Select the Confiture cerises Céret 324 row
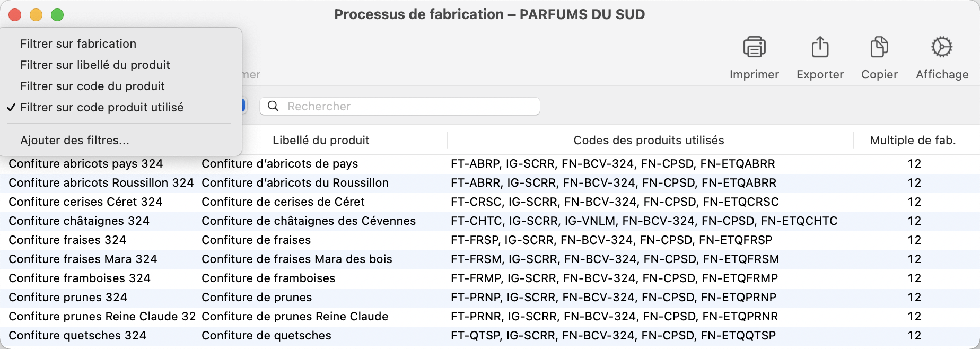The height and width of the screenshot is (349, 980). click(x=85, y=202)
